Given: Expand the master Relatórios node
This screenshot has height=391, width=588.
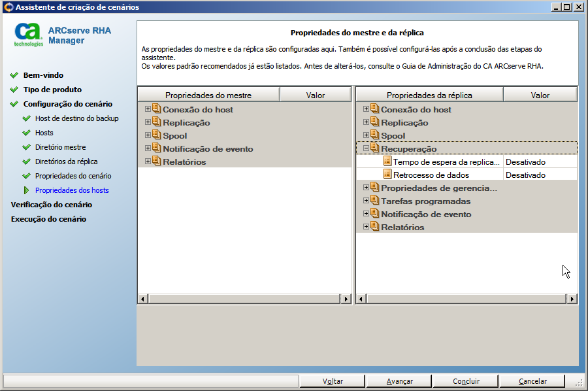Looking at the screenshot, I should (x=148, y=161).
